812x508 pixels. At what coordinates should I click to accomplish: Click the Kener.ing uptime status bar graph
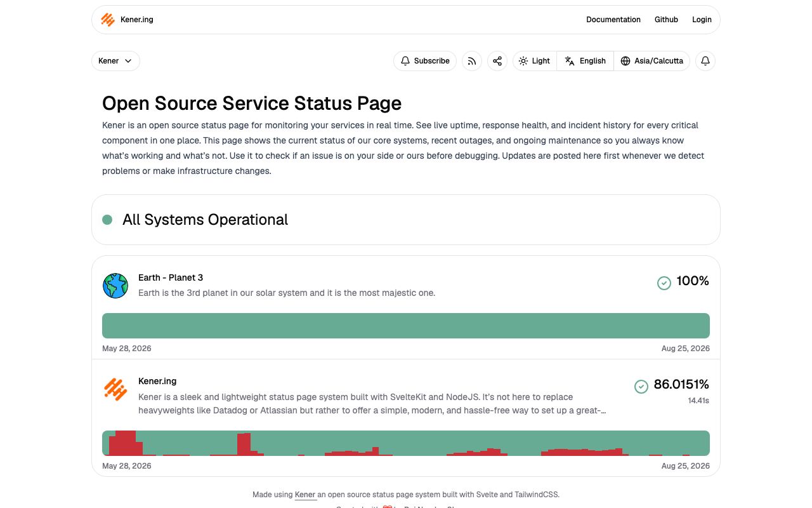click(406, 443)
